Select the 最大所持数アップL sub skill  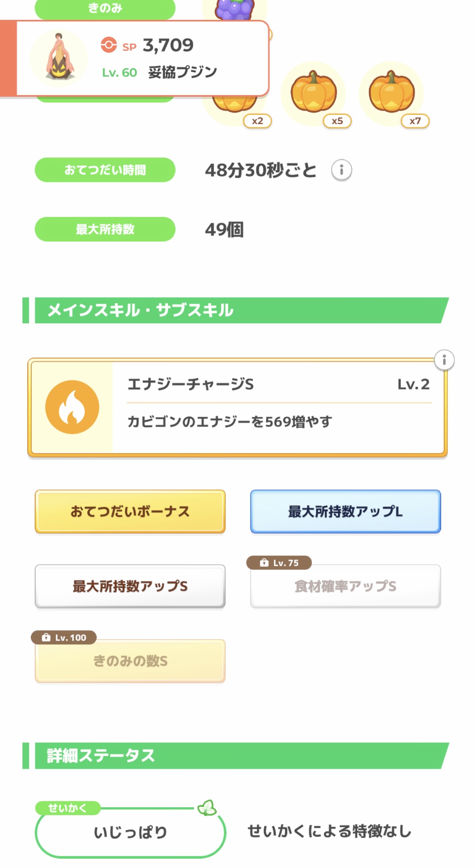tap(345, 512)
